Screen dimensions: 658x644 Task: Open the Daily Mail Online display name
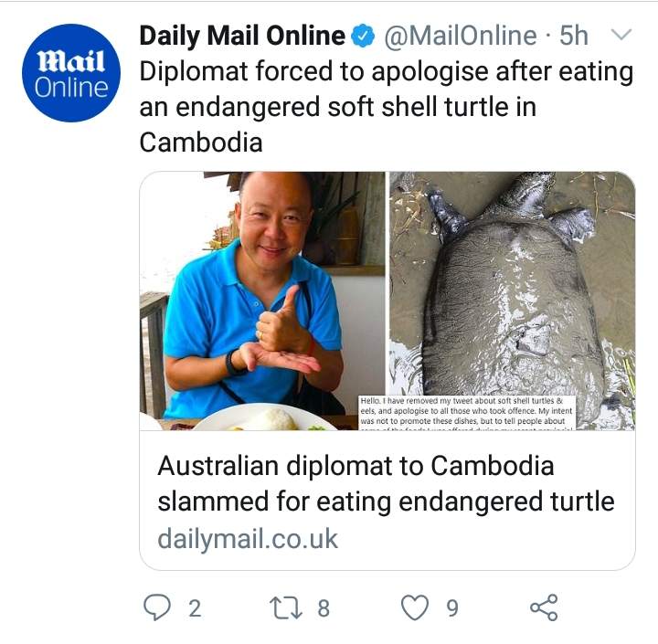click(242, 36)
